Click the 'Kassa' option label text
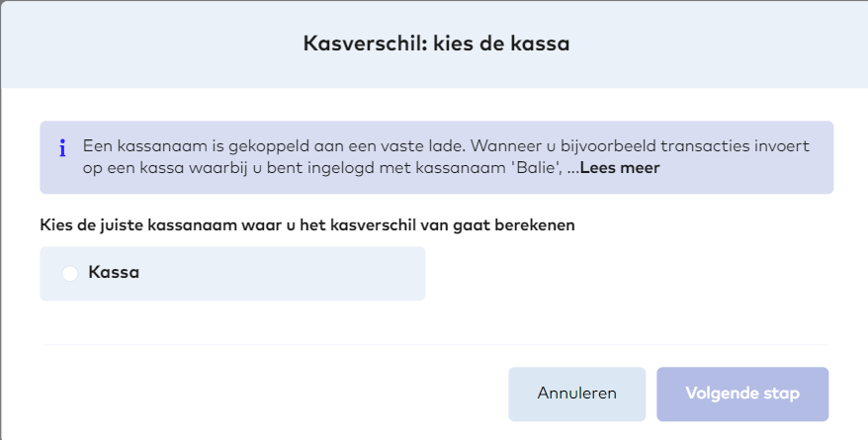This screenshot has height=440, width=868. point(114,273)
